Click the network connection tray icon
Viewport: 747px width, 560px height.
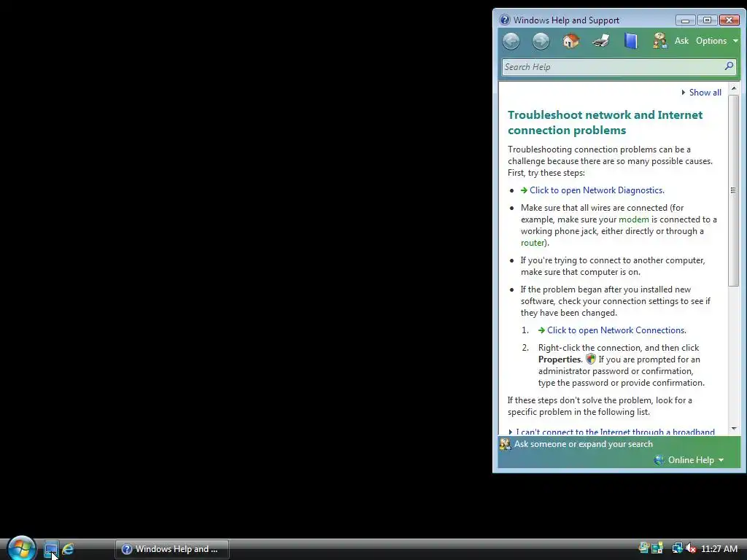(677, 548)
